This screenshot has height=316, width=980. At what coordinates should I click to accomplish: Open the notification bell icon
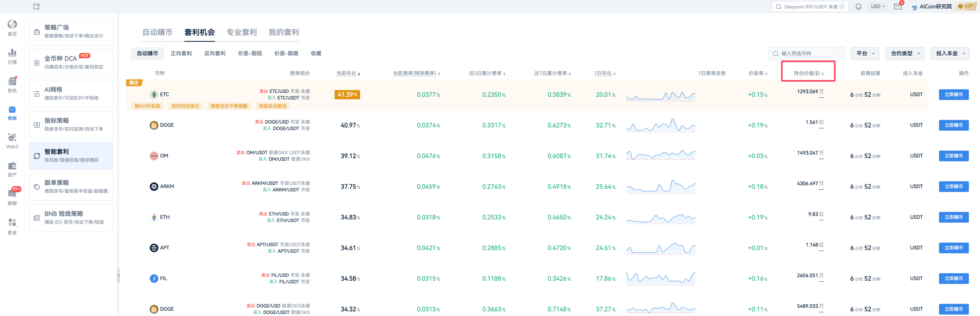point(858,6)
